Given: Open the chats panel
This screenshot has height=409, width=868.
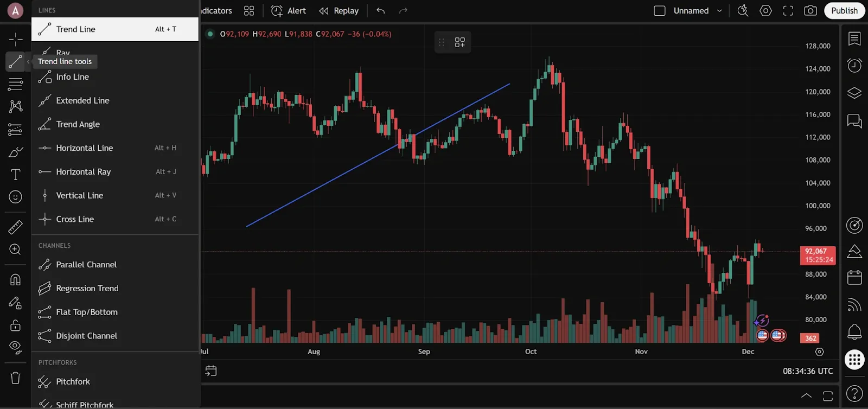Looking at the screenshot, I should pyautogui.click(x=854, y=120).
